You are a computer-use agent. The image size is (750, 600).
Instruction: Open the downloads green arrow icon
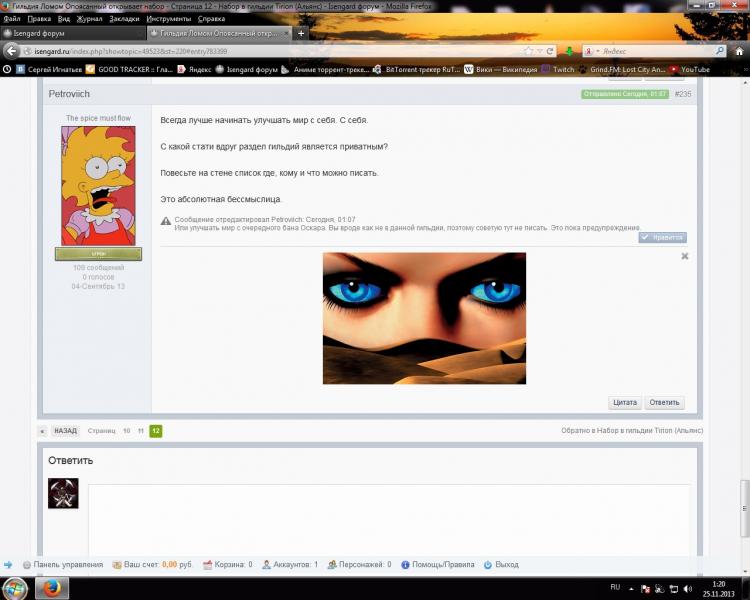click(x=569, y=51)
